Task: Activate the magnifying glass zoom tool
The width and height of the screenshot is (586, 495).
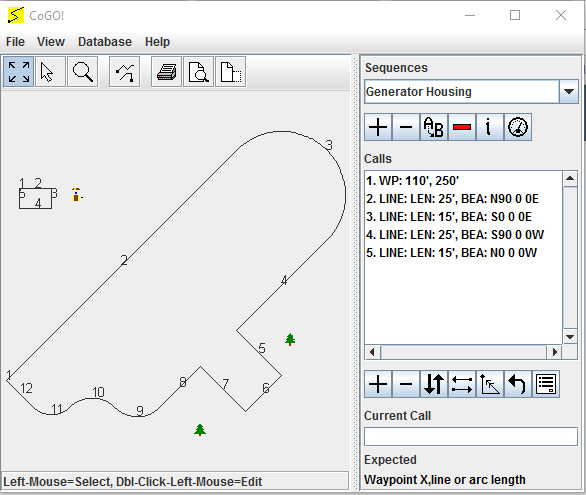Action: [x=83, y=72]
